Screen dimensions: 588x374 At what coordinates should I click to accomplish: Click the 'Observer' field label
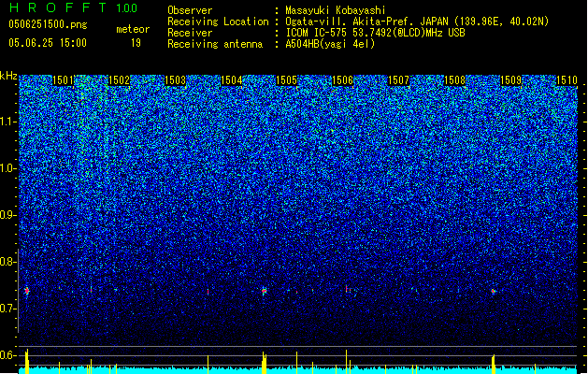(x=190, y=10)
